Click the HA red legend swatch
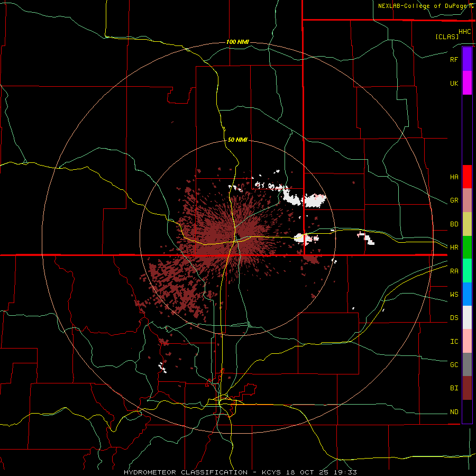This screenshot has width=476, height=476. coord(467,177)
